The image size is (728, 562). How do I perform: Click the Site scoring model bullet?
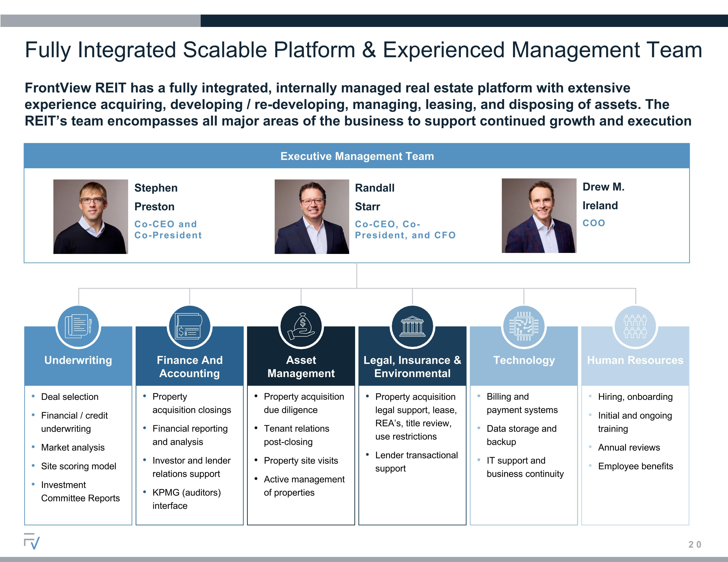pyautogui.click(x=79, y=466)
